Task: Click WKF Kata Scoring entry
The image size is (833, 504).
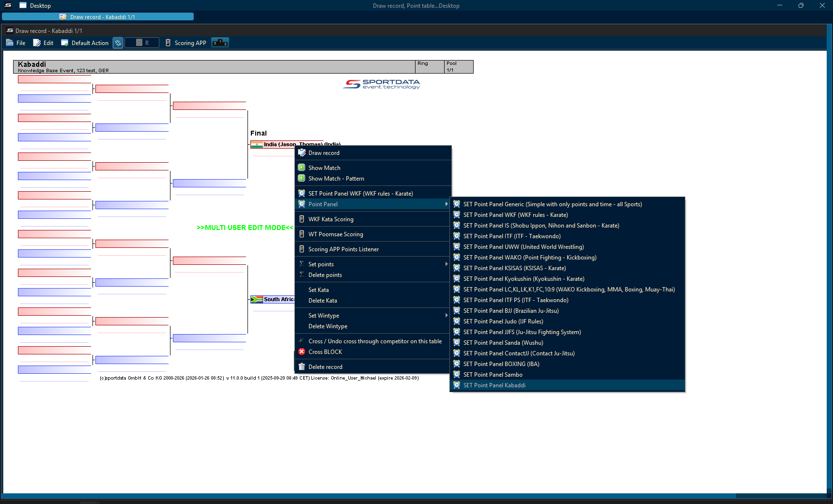Action: tap(331, 219)
